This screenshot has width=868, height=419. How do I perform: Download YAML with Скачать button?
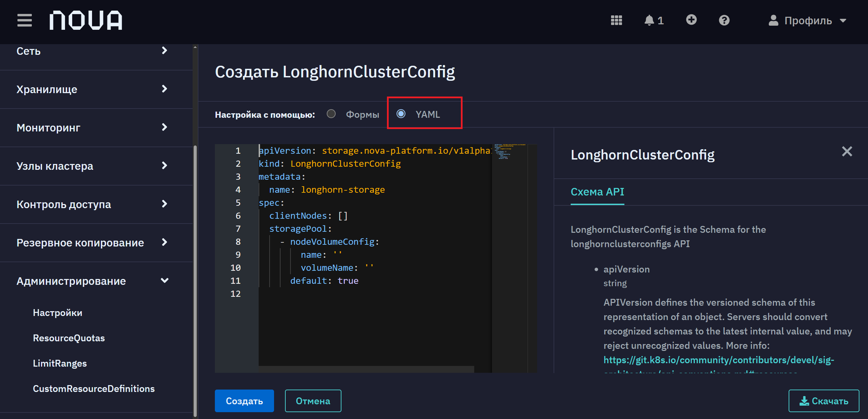tap(824, 401)
